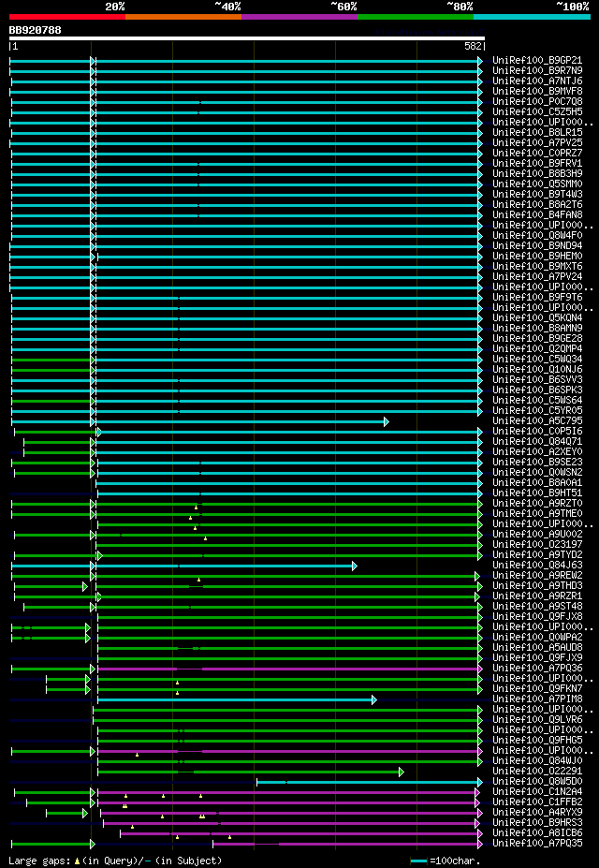Choose the UniRef100_Q2QMP4 entry
The width and height of the screenshot is (599, 868).
click(537, 349)
